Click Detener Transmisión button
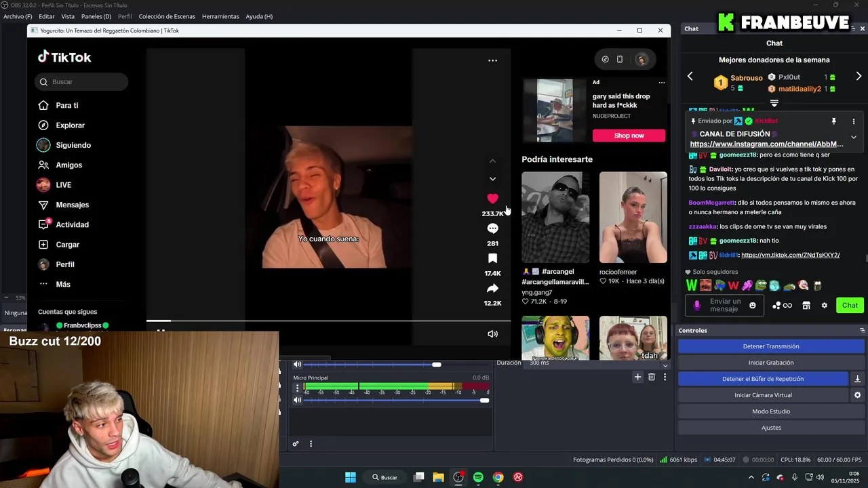868x488 pixels. [771, 346]
